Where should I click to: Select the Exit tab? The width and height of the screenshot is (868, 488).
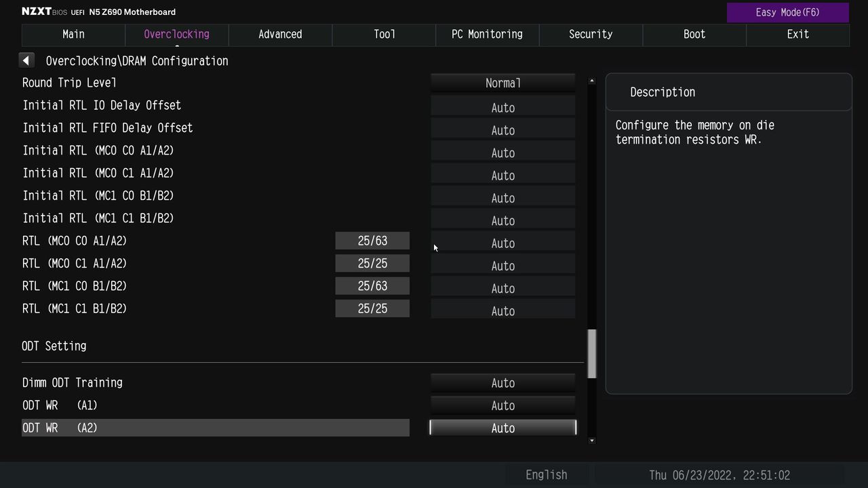(797, 35)
